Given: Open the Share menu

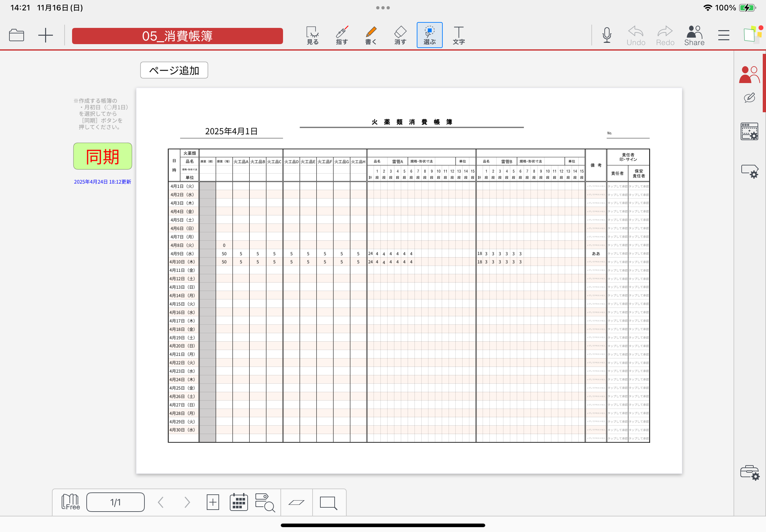Looking at the screenshot, I should pyautogui.click(x=694, y=35).
